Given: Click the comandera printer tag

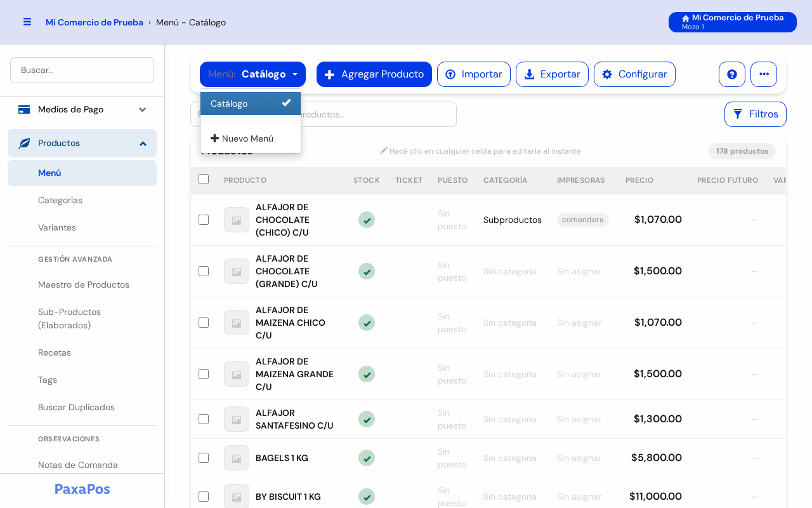Looking at the screenshot, I should [583, 220].
